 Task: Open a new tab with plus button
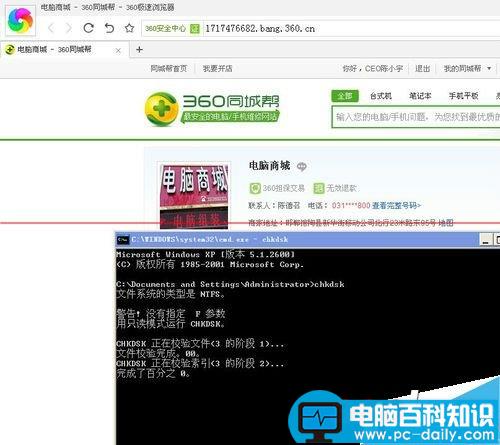click(139, 50)
